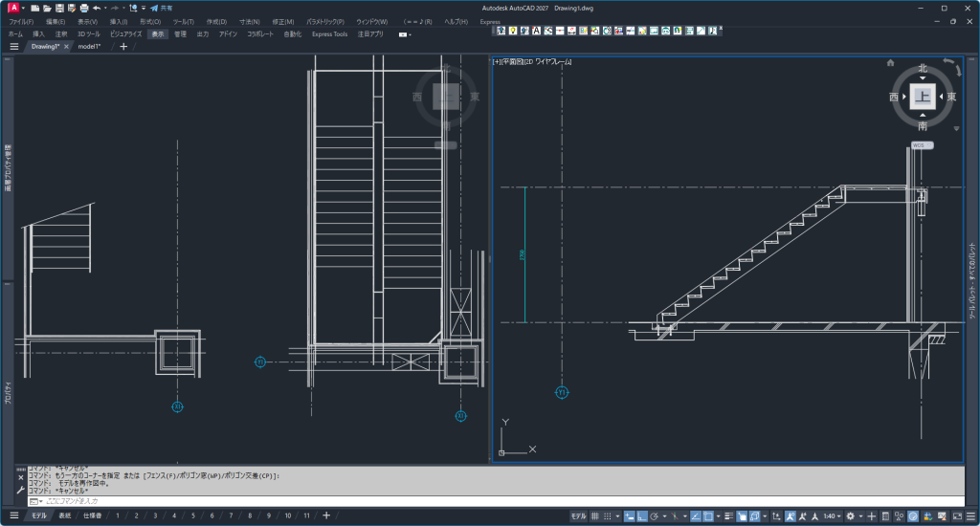Click the ViewCube 上 top face

(x=923, y=97)
